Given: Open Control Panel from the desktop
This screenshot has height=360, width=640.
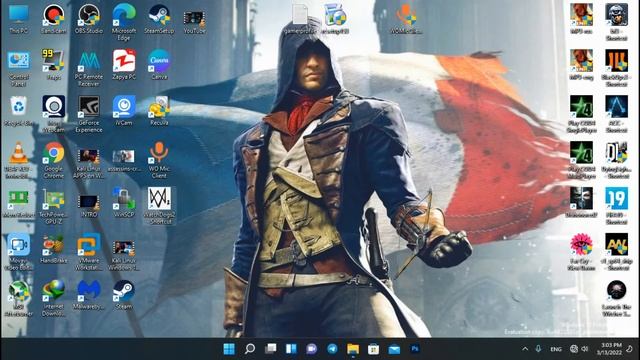Looking at the screenshot, I should tap(18, 68).
